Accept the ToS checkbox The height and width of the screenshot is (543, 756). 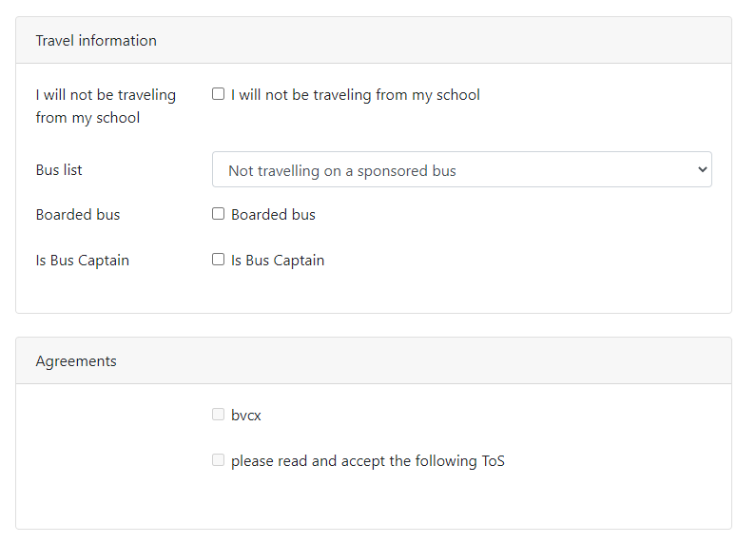[218, 460]
